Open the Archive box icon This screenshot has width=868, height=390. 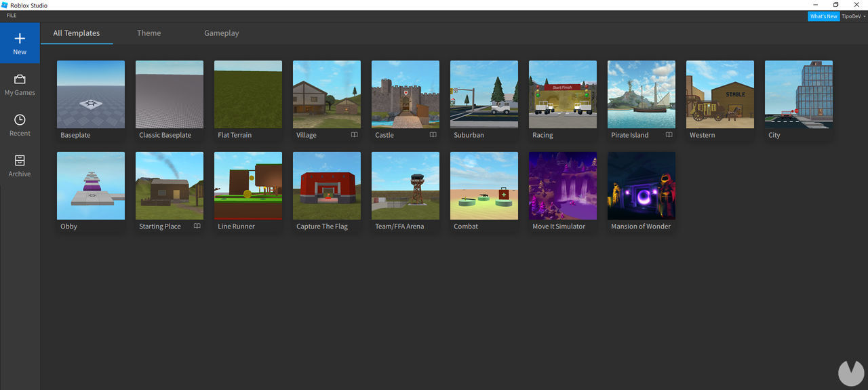pos(20,161)
